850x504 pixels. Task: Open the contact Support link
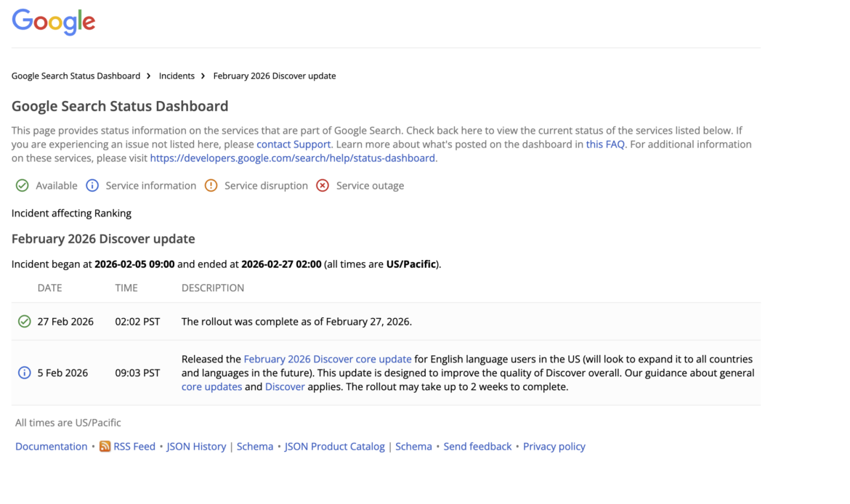pos(294,145)
